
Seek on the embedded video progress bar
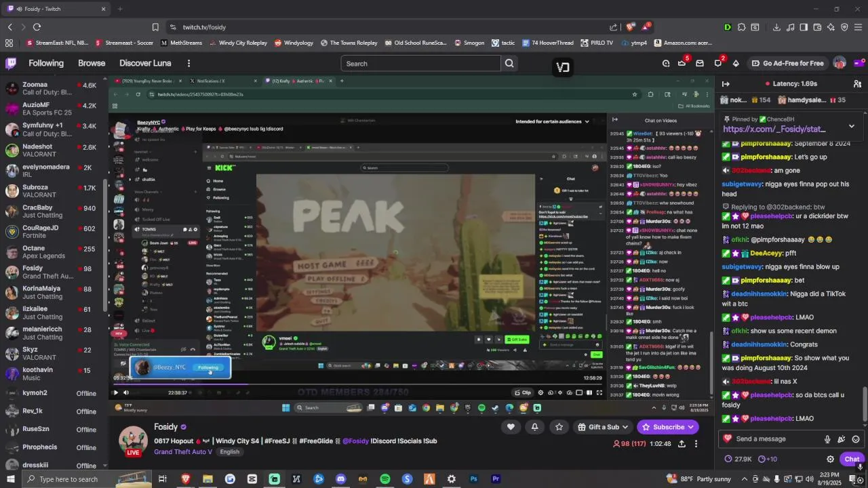(357, 384)
